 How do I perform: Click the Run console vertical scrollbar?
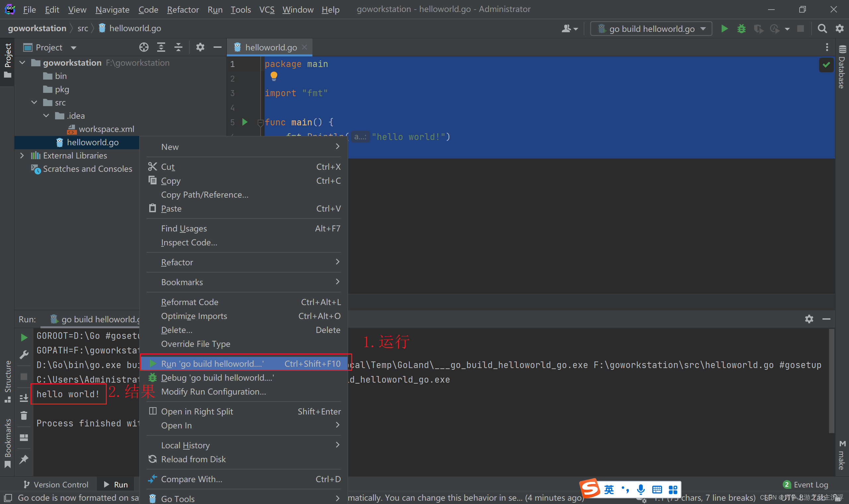[831, 380]
